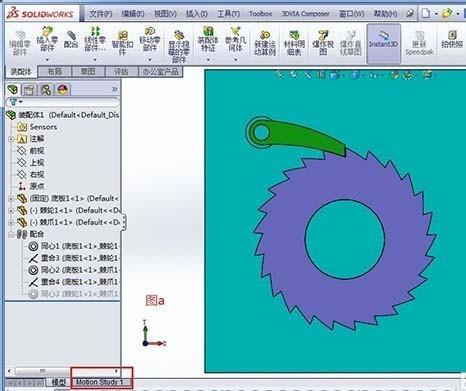
Task: Click the Assembly Features (装配体特征) icon
Action: tap(208, 31)
